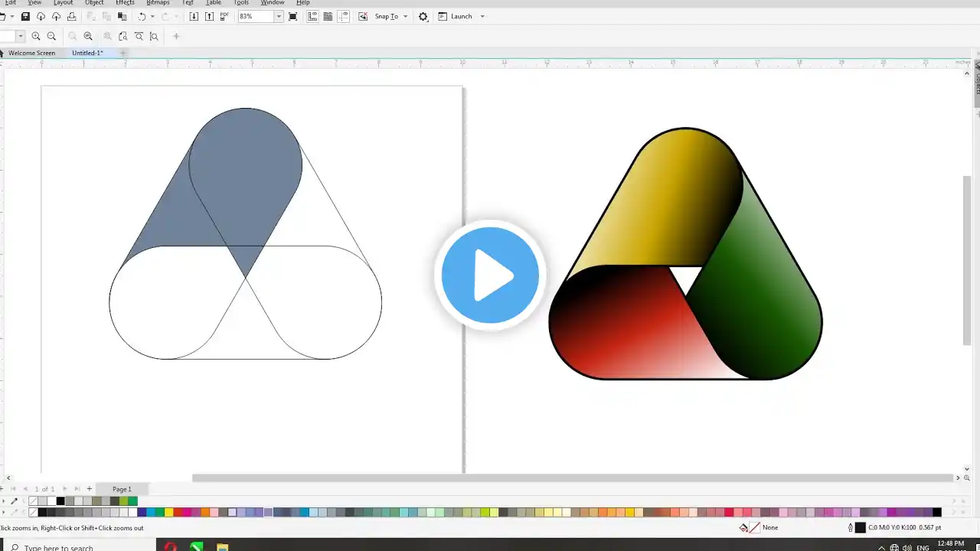Add a new page with plus button

click(x=89, y=489)
